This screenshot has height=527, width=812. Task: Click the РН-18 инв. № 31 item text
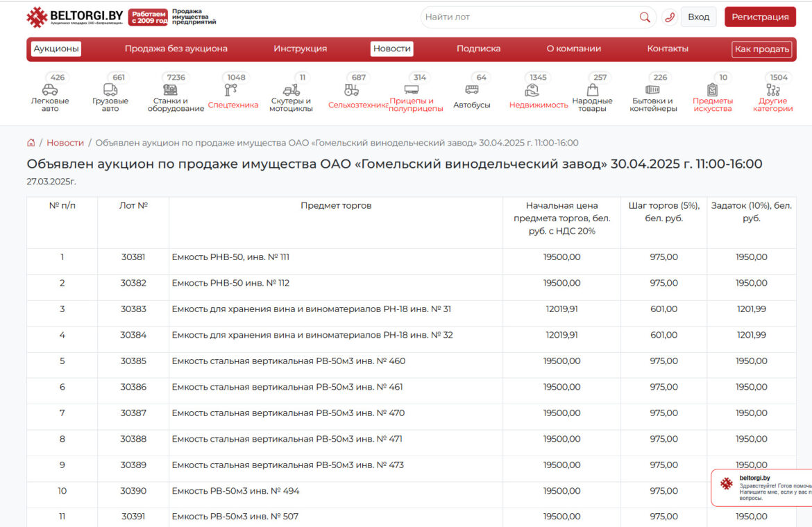coord(311,309)
